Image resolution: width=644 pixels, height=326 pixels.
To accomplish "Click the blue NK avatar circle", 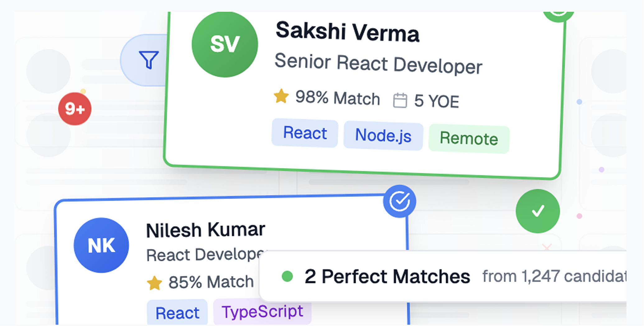I will (101, 245).
